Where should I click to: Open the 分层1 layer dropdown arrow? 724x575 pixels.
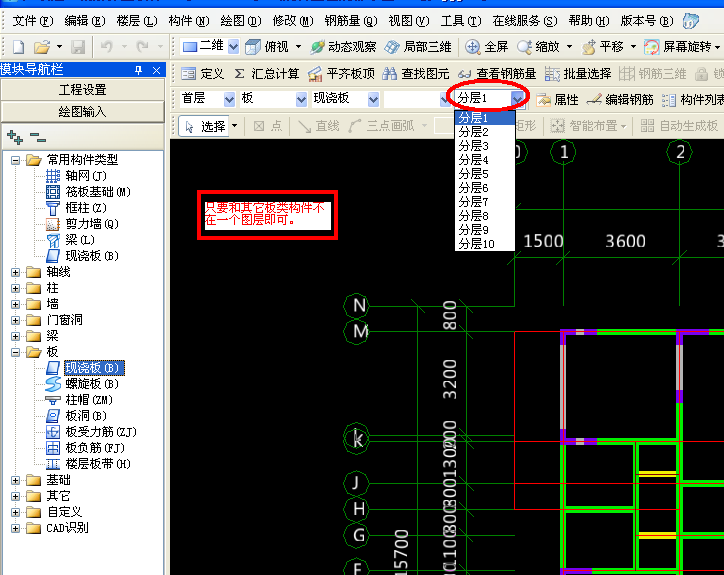518,98
